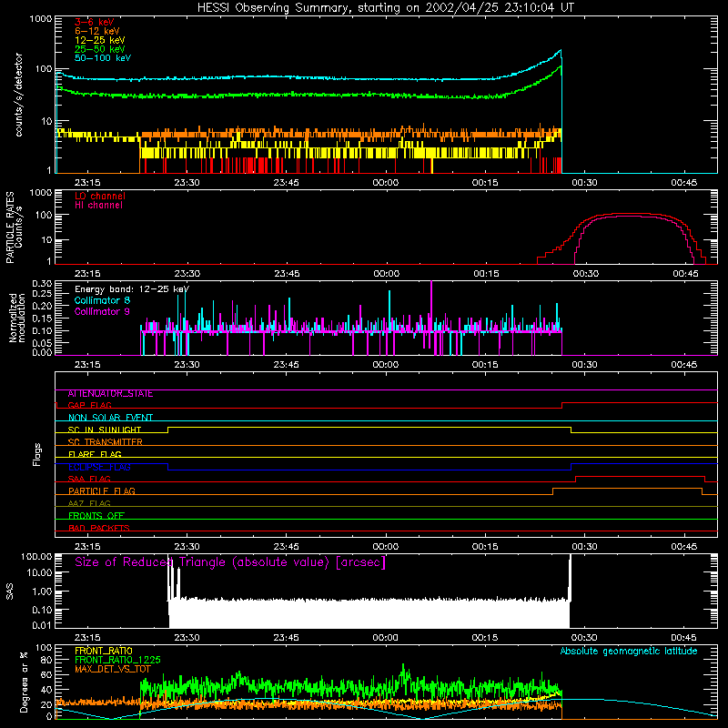The height and width of the screenshot is (728, 728).
Task: Click the FRONTS_OFF flag label
Action: point(96,516)
